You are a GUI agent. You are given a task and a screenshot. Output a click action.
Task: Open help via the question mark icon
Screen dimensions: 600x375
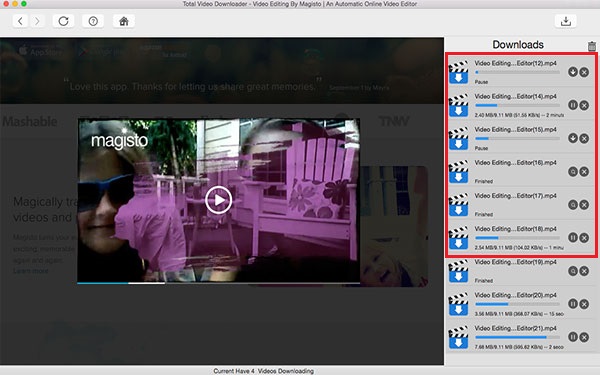point(93,21)
